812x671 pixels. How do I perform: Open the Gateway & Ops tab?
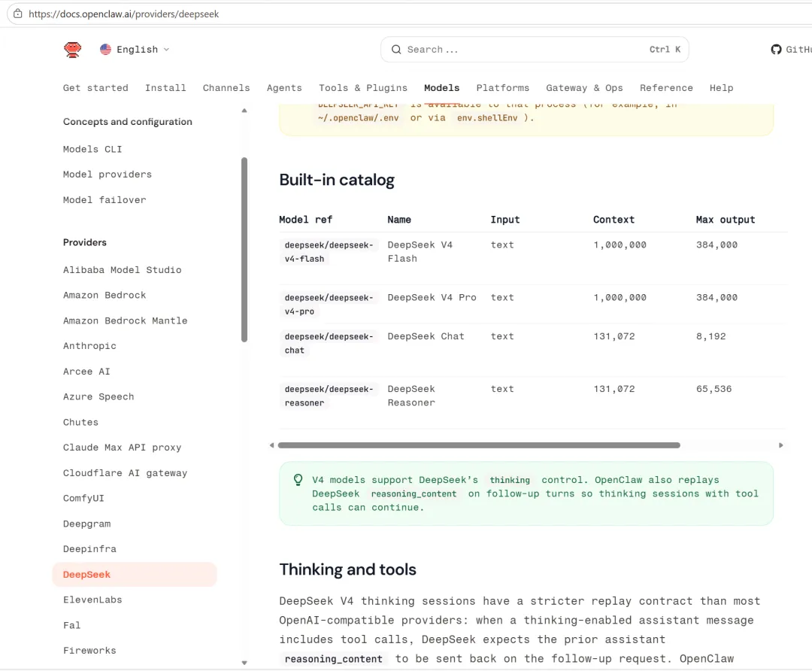click(x=584, y=87)
